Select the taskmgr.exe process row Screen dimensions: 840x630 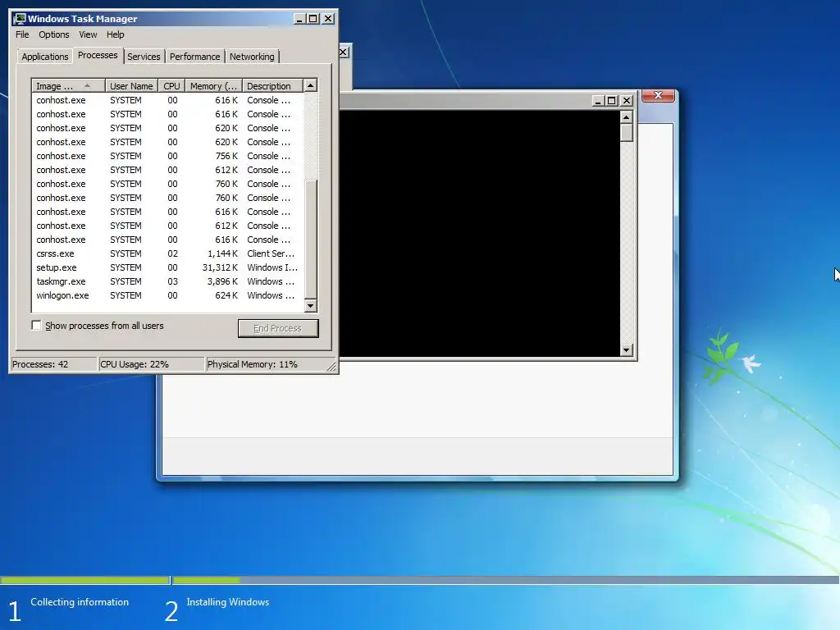tap(167, 281)
